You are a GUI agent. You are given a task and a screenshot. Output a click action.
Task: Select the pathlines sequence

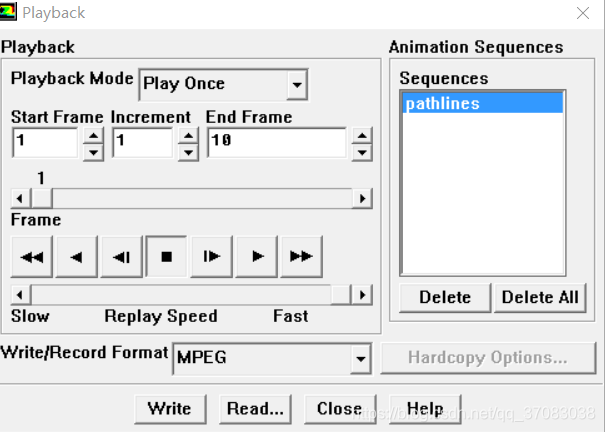tap(483, 103)
